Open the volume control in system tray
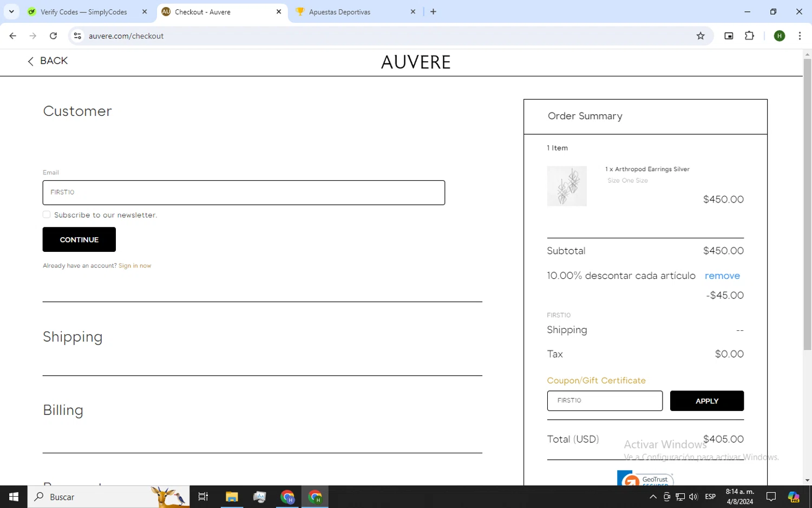 pos(693,497)
